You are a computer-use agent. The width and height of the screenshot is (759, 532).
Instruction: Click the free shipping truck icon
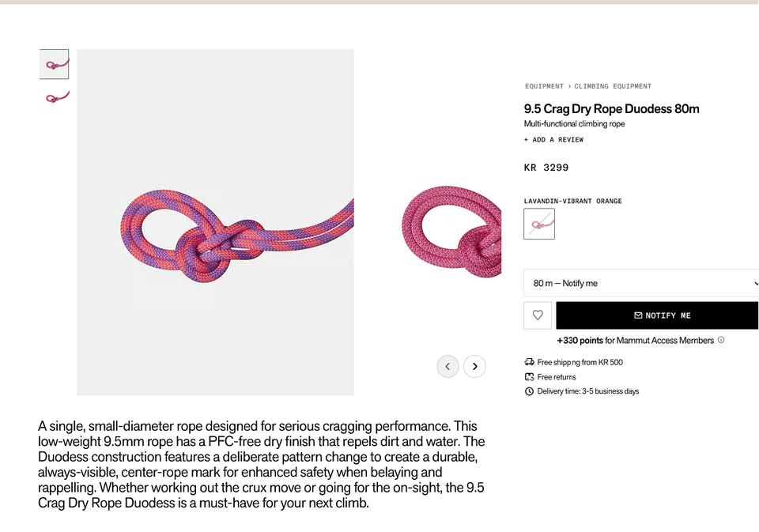coord(529,361)
